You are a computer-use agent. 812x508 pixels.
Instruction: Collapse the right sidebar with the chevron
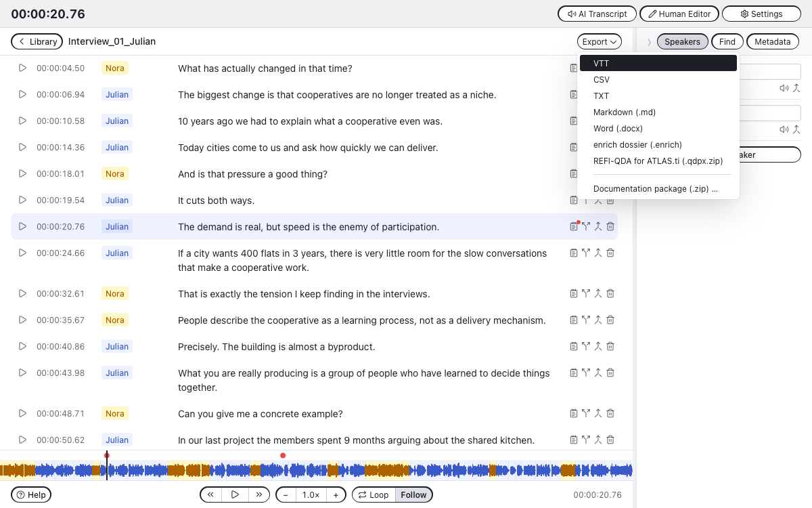tap(648, 42)
